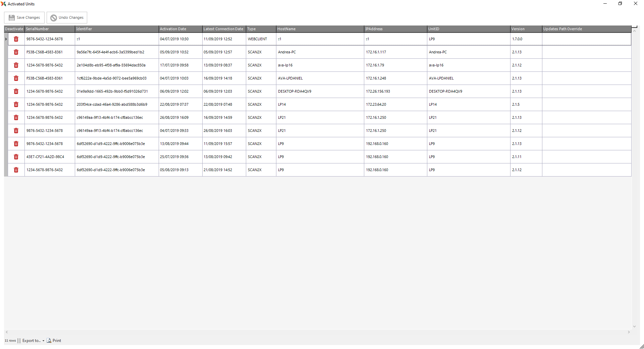The width and height of the screenshot is (644, 349).
Task: Click the trash icon for AVA-LPDANIEL row
Action: click(x=16, y=78)
